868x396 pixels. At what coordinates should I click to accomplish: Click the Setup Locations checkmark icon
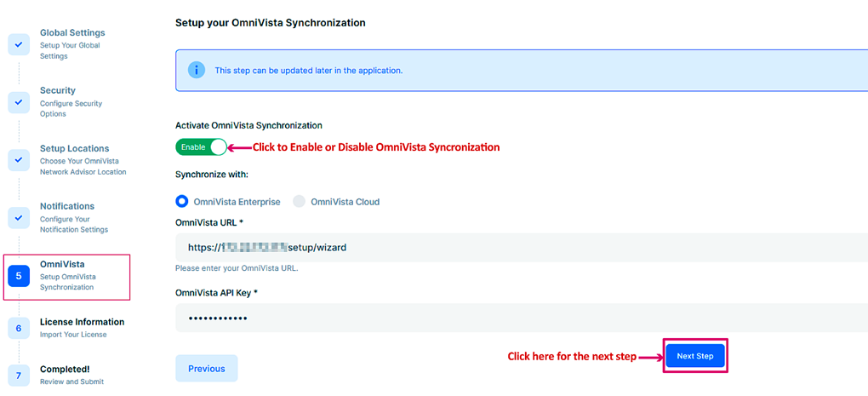pyautogui.click(x=19, y=160)
